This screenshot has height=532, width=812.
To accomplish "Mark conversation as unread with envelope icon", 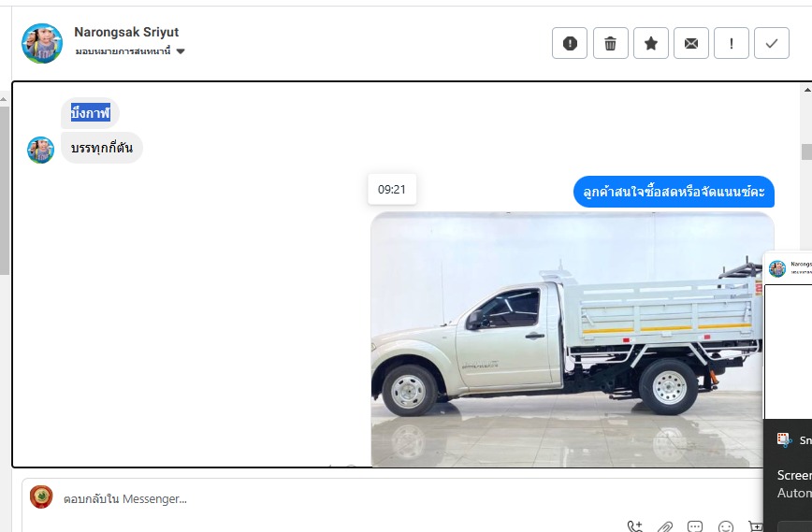I will (690, 43).
